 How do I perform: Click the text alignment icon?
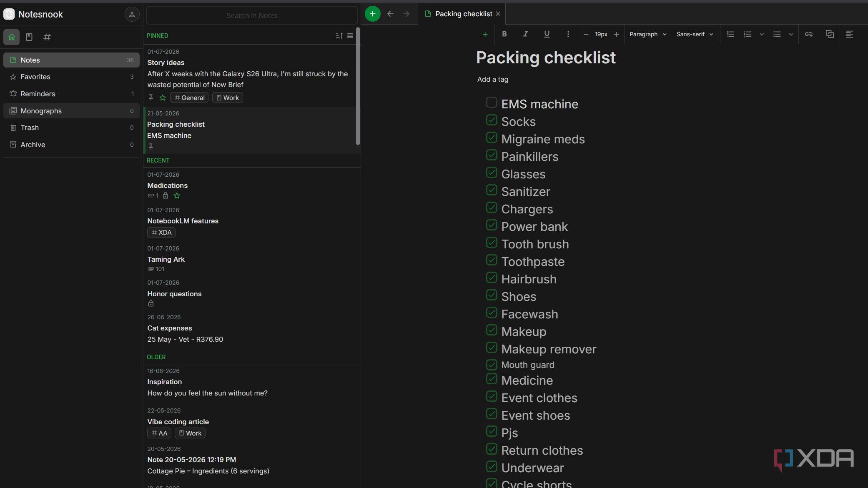[x=850, y=34]
